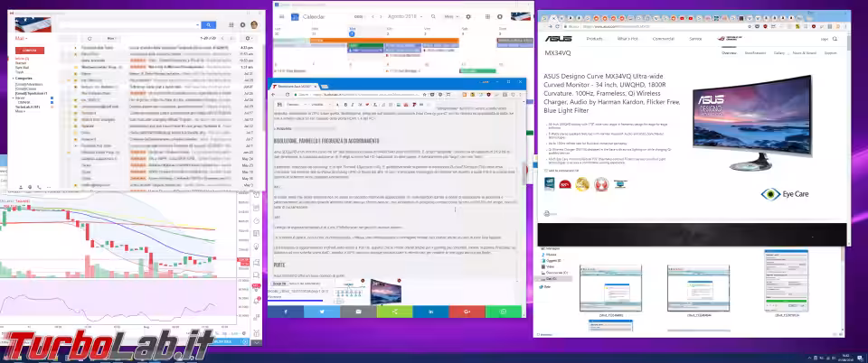Open the Republic of Gamers logo link
Screen dimensions: 868x363
731,39
